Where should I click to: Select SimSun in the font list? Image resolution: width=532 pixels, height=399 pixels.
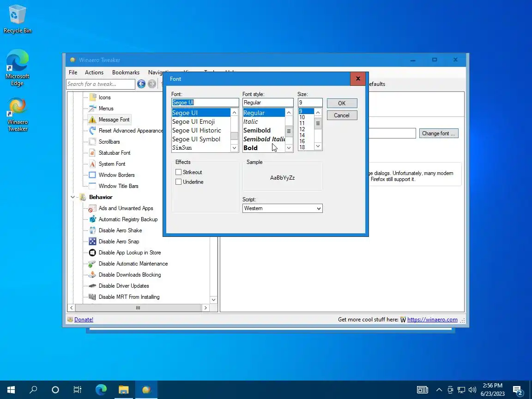(x=201, y=148)
